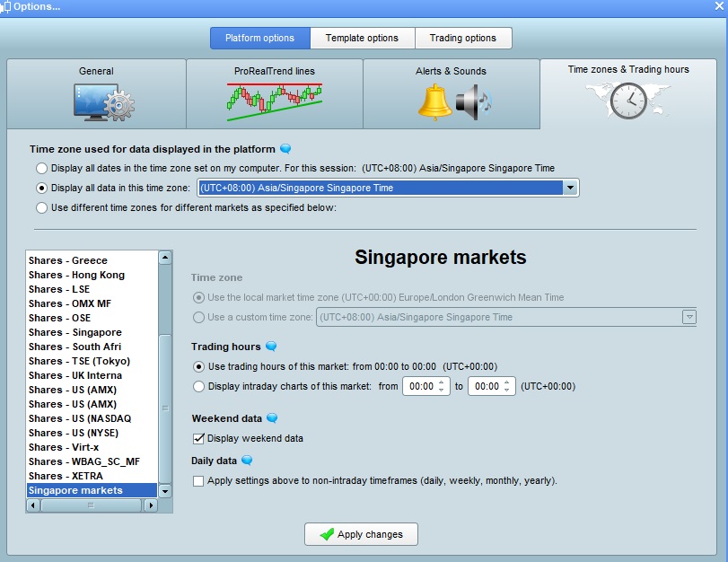
Task: Select display dates in computer time zone
Action: 42,168
